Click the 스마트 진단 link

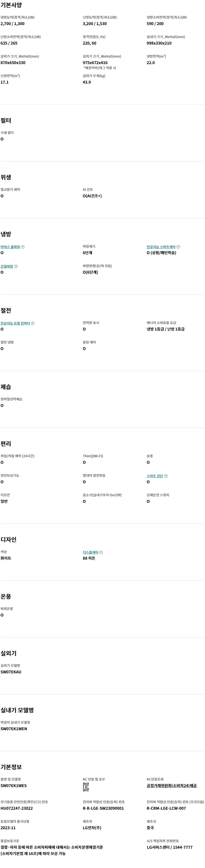(155, 476)
